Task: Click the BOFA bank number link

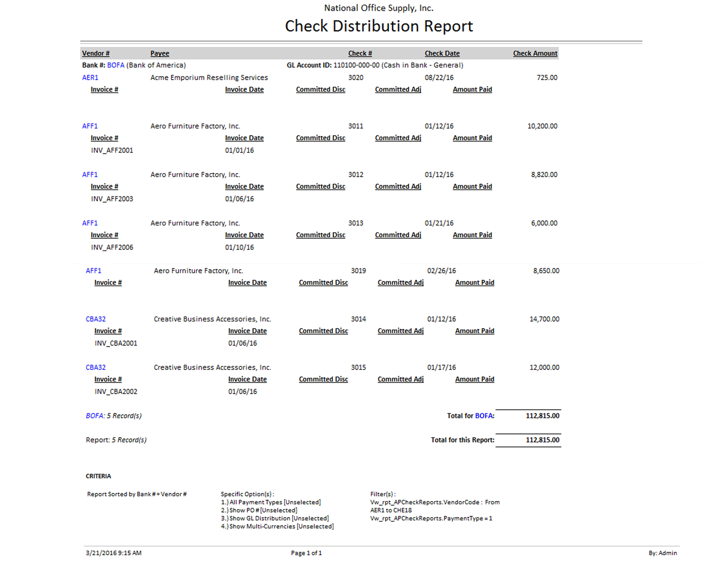Action: point(115,65)
